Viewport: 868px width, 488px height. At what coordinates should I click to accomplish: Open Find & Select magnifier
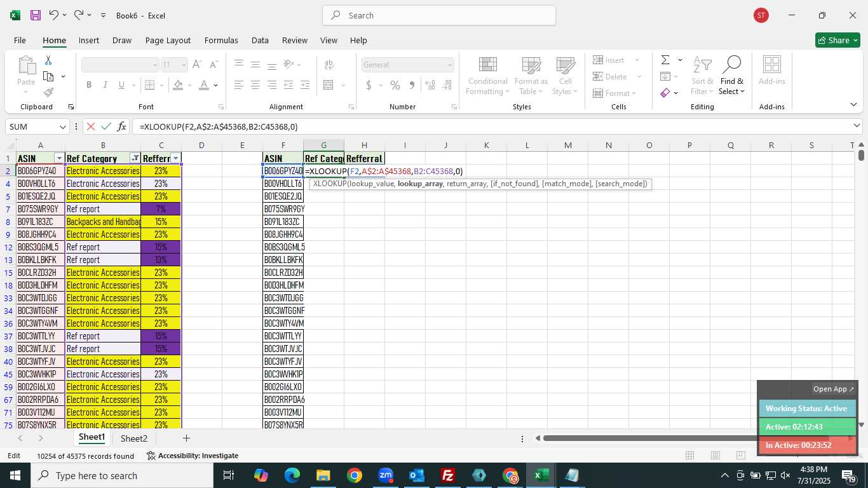coord(732,76)
